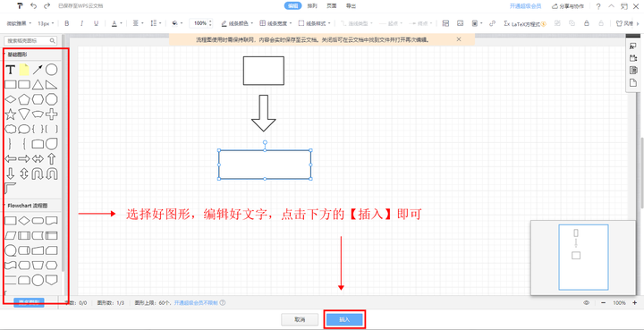Open the Page tab
This screenshot has height=330, width=644.
(x=332, y=5)
